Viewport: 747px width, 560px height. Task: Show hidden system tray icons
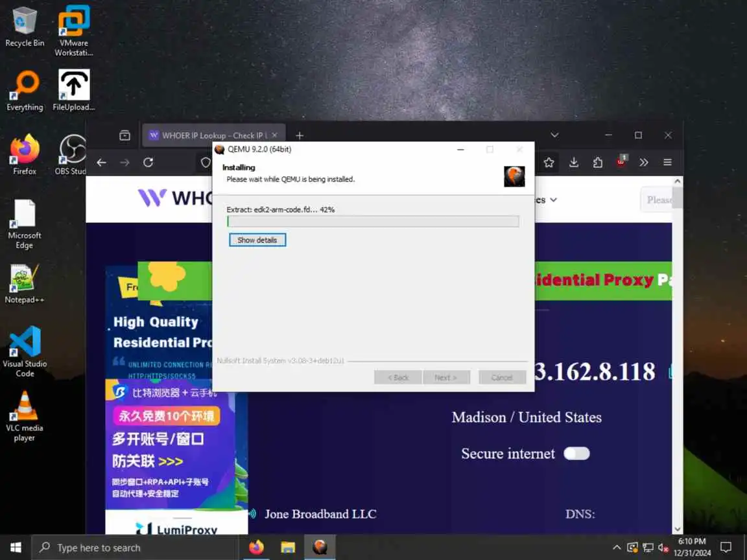[617, 548]
